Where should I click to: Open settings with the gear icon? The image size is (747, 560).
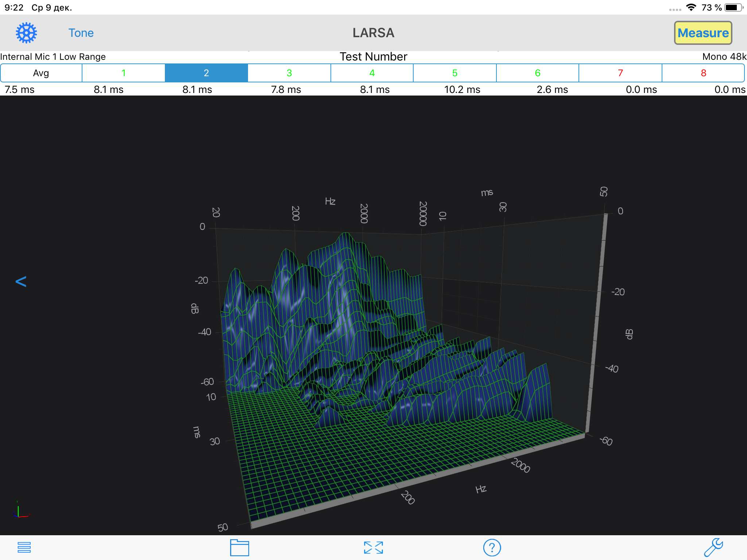click(26, 33)
